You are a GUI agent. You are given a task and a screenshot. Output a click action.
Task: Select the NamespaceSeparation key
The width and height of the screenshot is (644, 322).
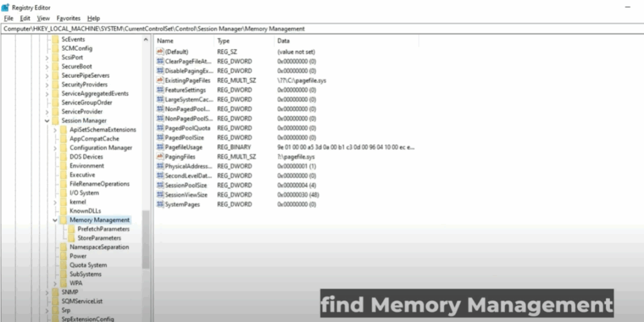[x=99, y=247]
